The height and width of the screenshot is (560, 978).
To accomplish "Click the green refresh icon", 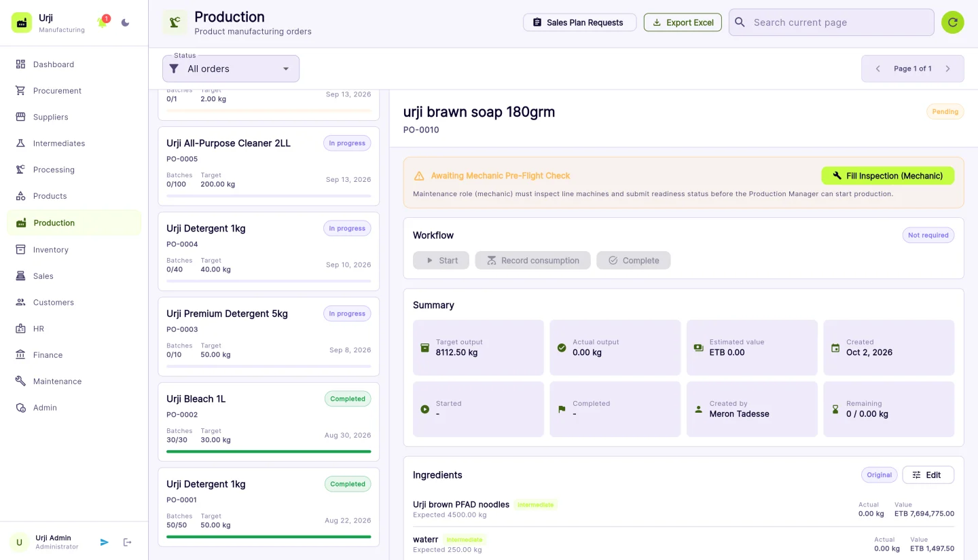I will tap(952, 22).
